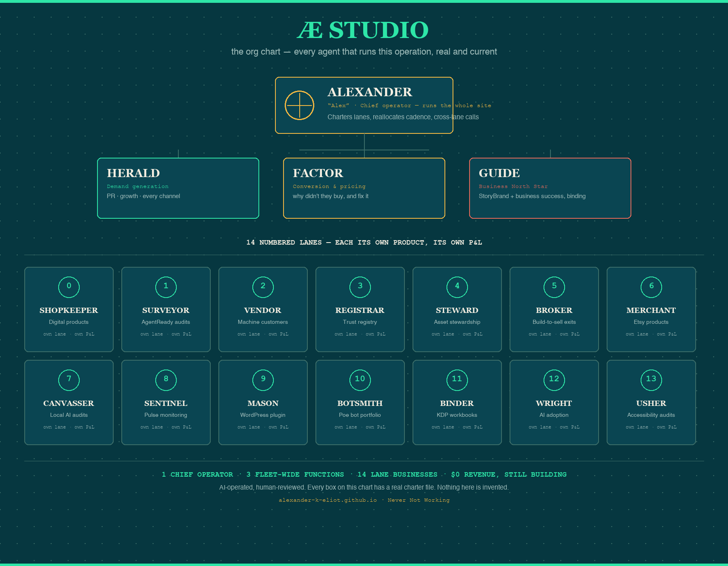
Task: Click the 'Never Not Working' footer text
Action: pos(419,500)
